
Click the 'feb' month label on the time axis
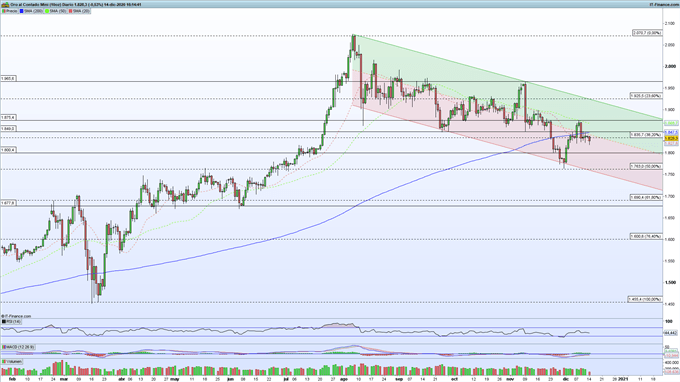click(13, 379)
